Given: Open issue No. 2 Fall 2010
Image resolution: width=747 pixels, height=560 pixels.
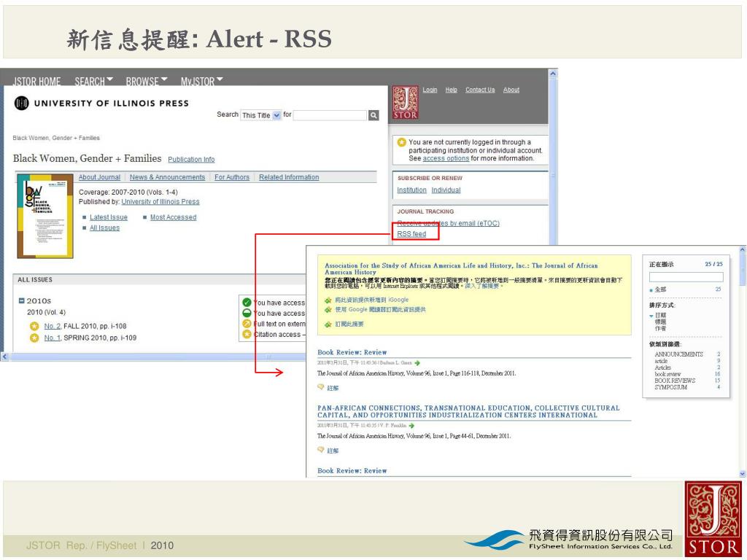Looking at the screenshot, I should [53, 326].
